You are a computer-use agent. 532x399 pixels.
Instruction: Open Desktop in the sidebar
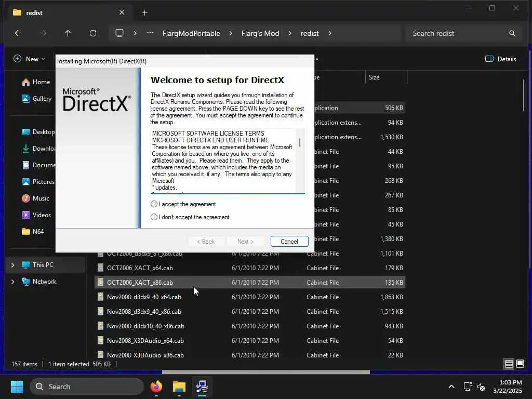[37, 131]
